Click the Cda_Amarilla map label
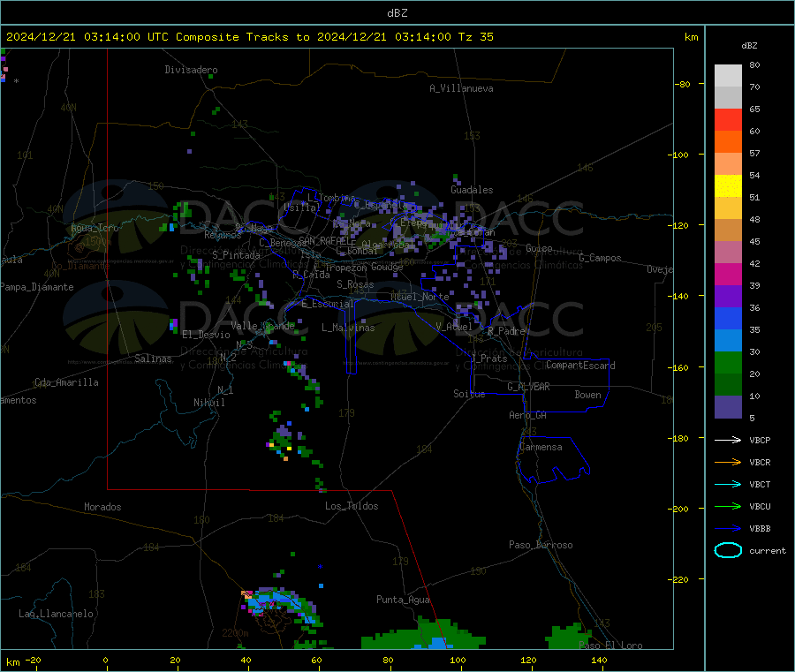The image size is (795, 672). [x=66, y=382]
